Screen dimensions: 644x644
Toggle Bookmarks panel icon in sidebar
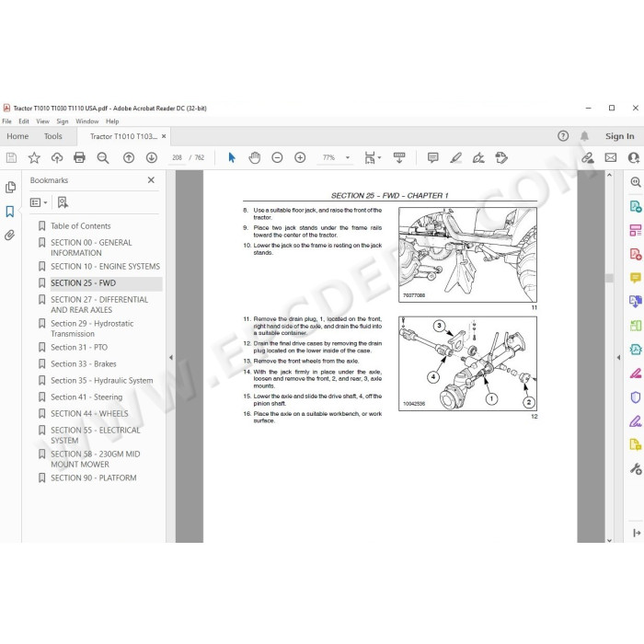pyautogui.click(x=10, y=212)
